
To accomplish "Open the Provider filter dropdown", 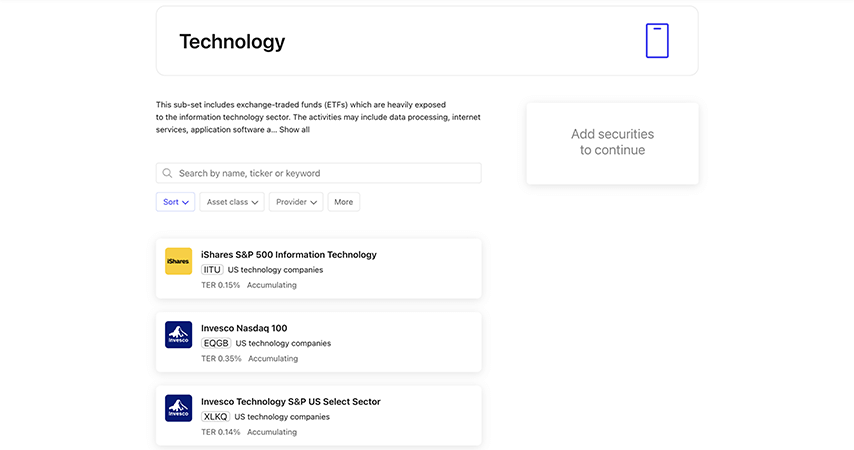I will point(296,202).
